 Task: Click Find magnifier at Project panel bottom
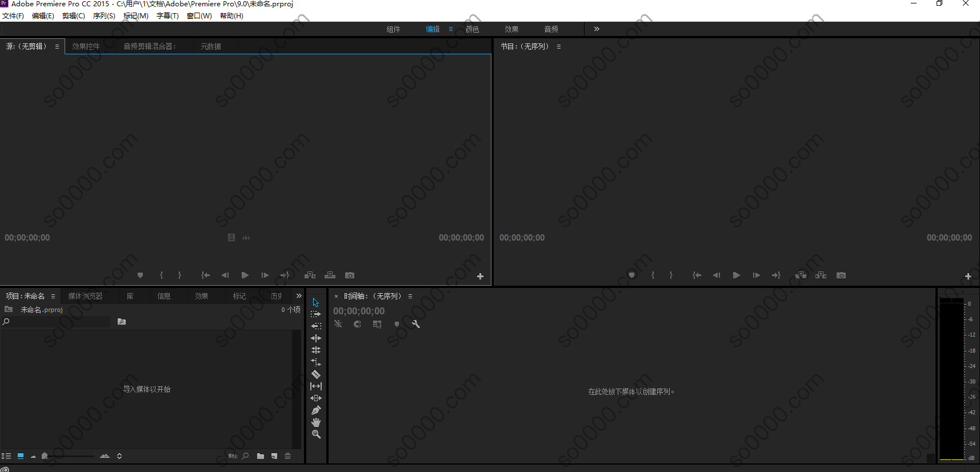(246, 456)
